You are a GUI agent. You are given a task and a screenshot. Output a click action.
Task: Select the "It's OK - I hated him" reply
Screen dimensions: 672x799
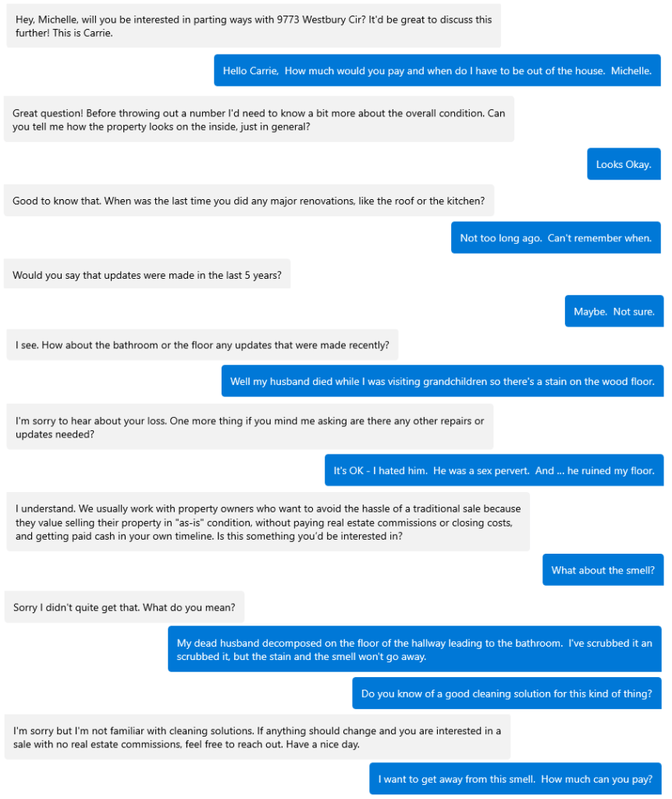493,471
